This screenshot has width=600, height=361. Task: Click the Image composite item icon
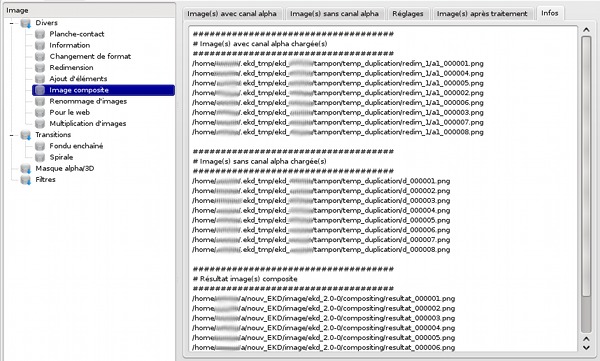40,90
